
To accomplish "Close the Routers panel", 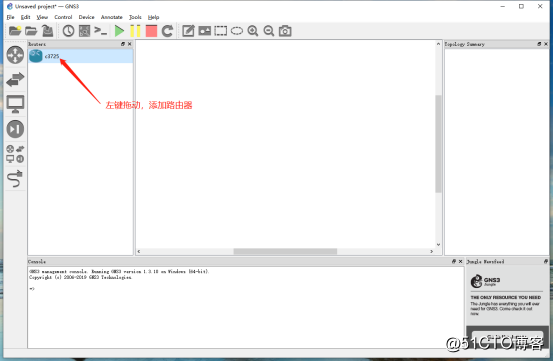I will (130, 44).
